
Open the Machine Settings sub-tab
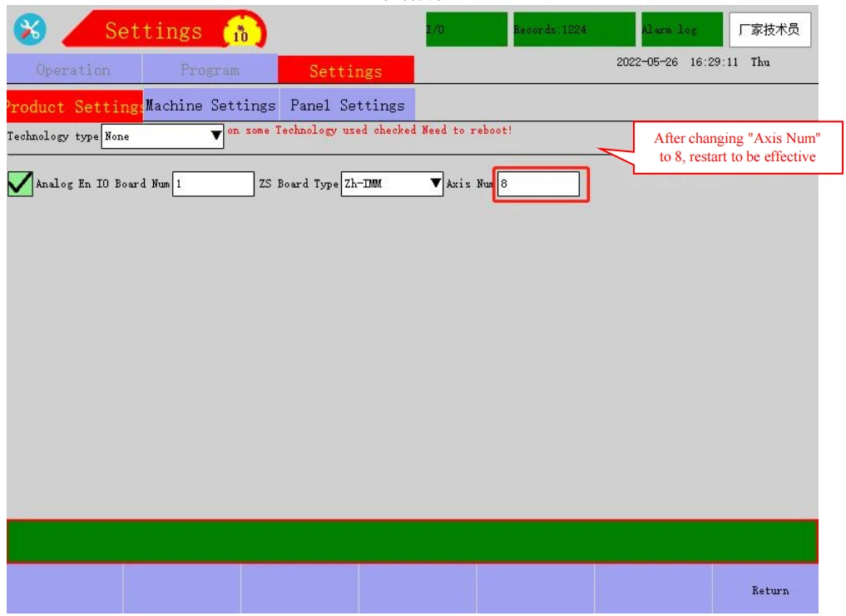210,106
